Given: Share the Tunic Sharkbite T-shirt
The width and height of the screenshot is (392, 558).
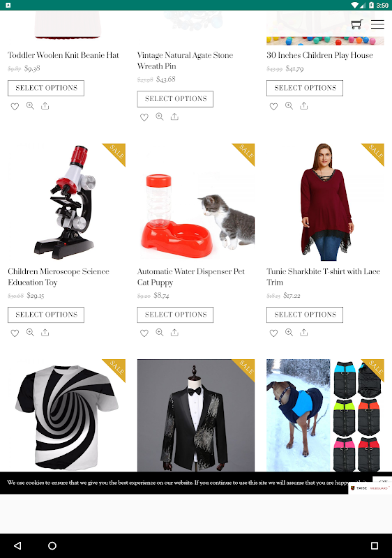Looking at the screenshot, I should 304,333.
